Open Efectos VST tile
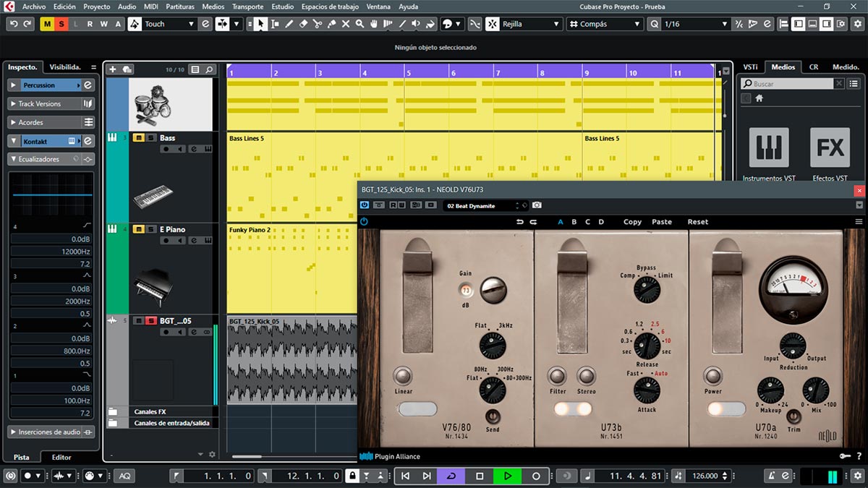 [x=830, y=147]
